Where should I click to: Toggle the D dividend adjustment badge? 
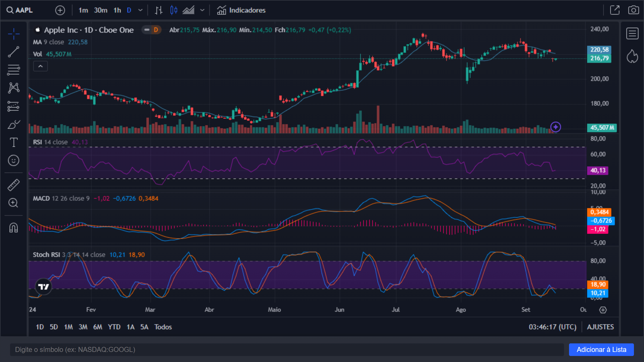(x=156, y=30)
